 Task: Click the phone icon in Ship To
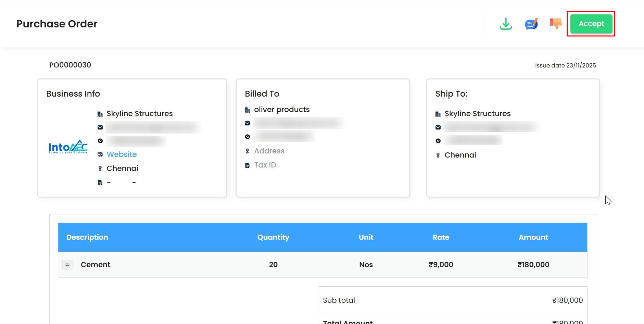438,141
